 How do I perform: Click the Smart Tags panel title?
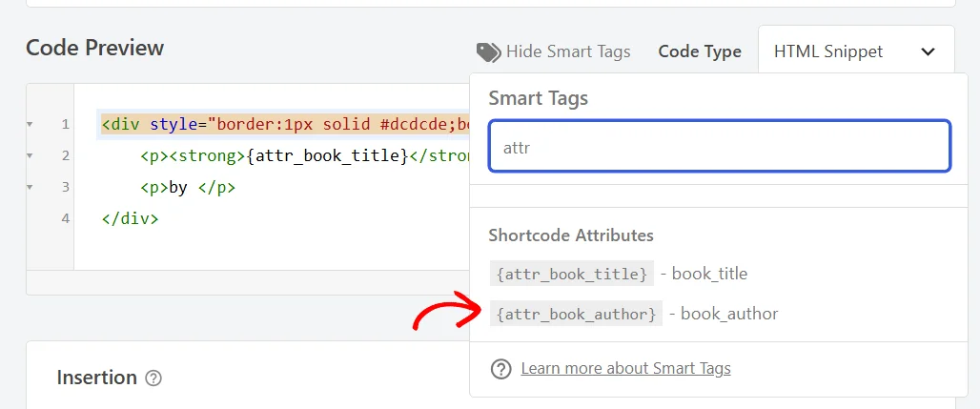(538, 98)
